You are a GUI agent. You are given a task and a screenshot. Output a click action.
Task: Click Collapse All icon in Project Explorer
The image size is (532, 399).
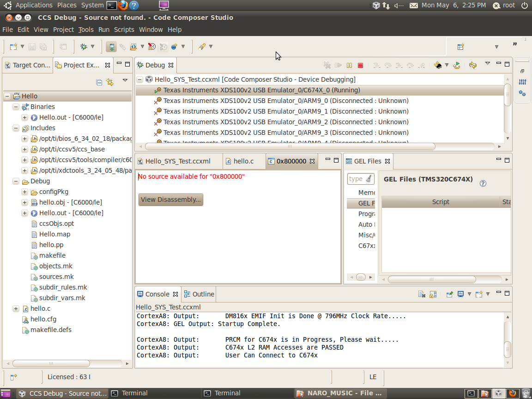99,82
